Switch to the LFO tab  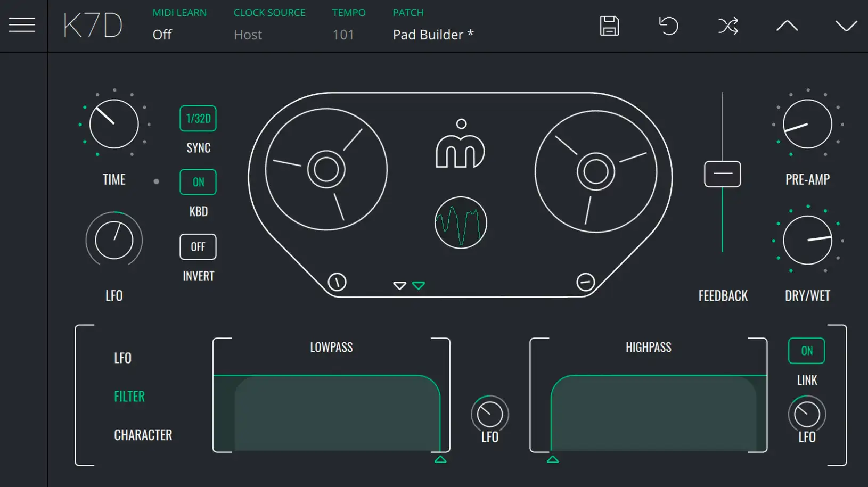pyautogui.click(x=122, y=358)
